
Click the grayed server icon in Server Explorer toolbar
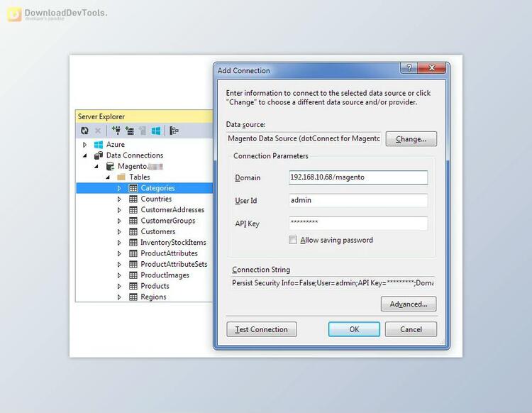point(143,131)
